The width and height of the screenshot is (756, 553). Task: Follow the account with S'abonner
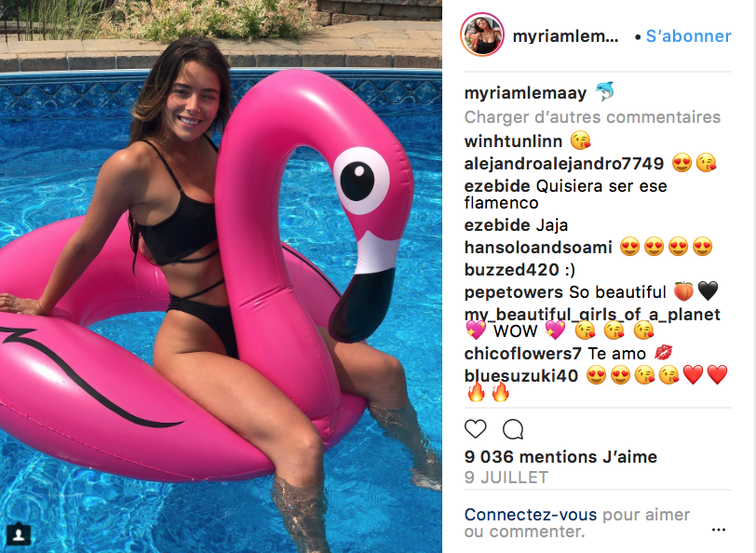point(689,36)
